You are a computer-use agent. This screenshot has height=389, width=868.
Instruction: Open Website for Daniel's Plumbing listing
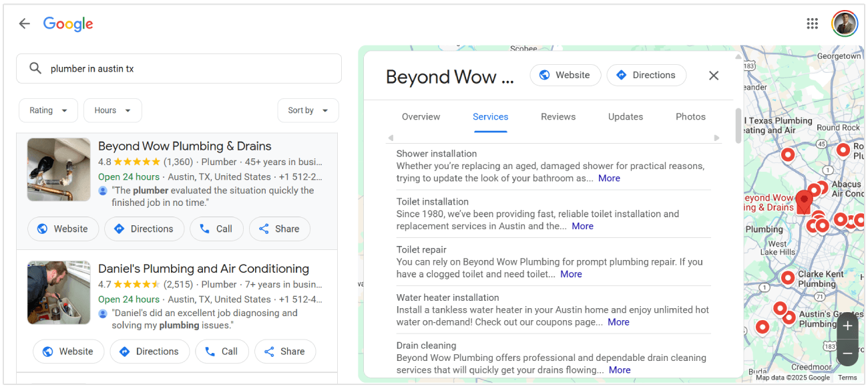point(68,352)
